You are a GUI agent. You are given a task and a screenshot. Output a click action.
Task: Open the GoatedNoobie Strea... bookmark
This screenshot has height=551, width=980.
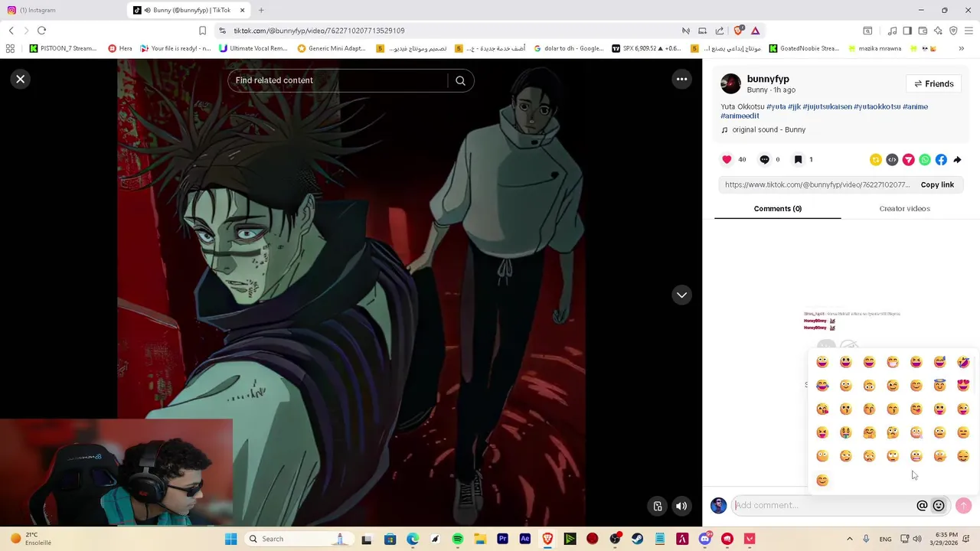804,48
